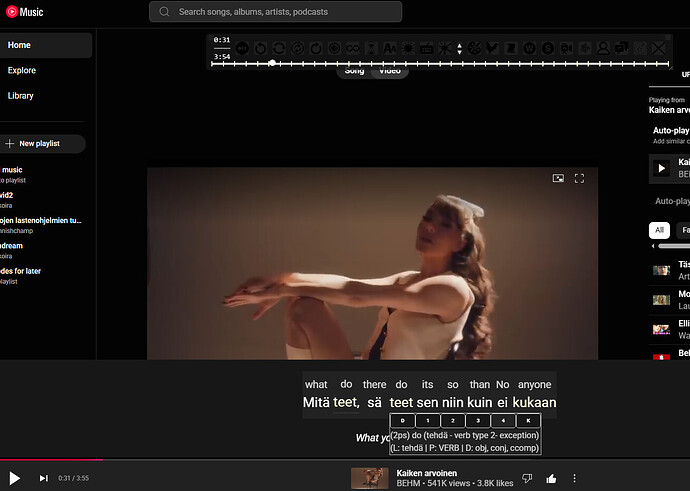Open the color palette icon in toolbar
The height and width of the screenshot is (491, 690).
point(474,48)
